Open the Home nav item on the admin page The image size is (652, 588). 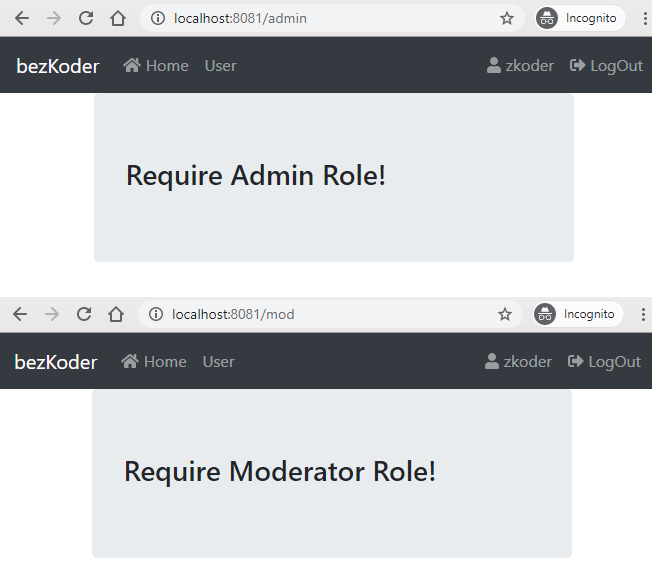156,66
